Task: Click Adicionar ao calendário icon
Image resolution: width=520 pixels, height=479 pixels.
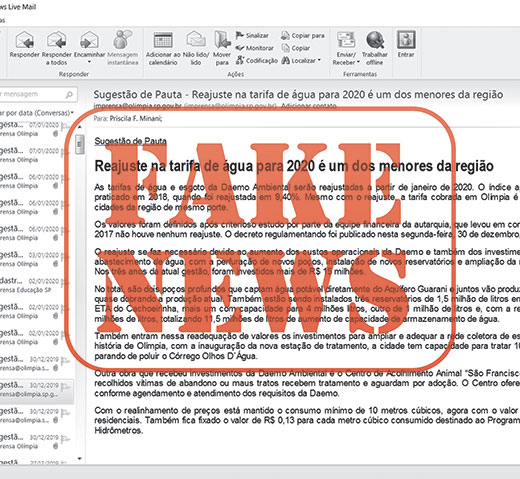Action: 163,40
